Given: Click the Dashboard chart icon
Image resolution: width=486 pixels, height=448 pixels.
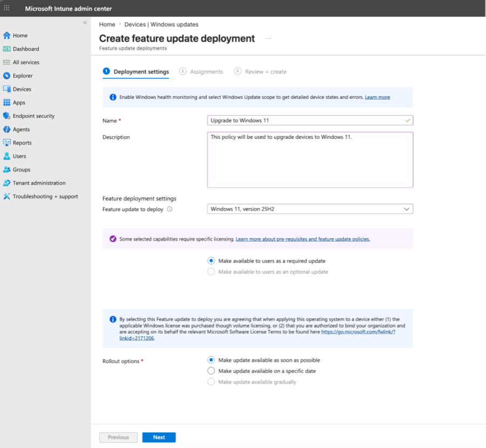Looking at the screenshot, I should [x=7, y=49].
